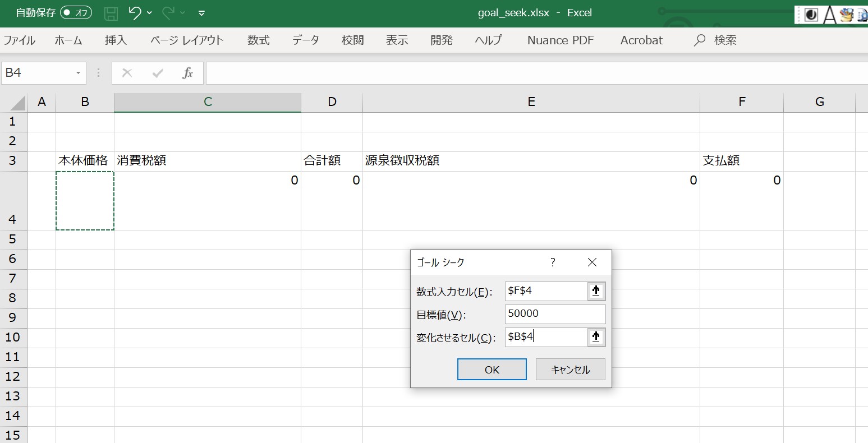Select column D header
The width and height of the screenshot is (868, 443).
(332, 102)
